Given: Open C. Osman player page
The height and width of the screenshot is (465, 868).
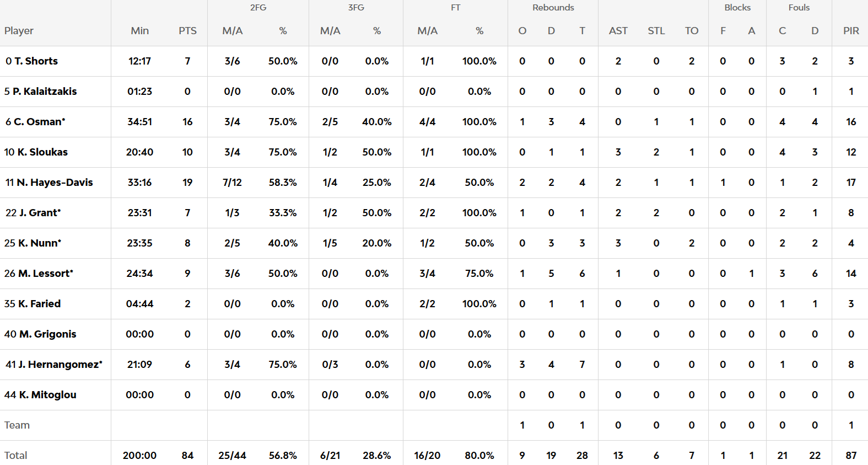Looking at the screenshot, I should 39,122.
